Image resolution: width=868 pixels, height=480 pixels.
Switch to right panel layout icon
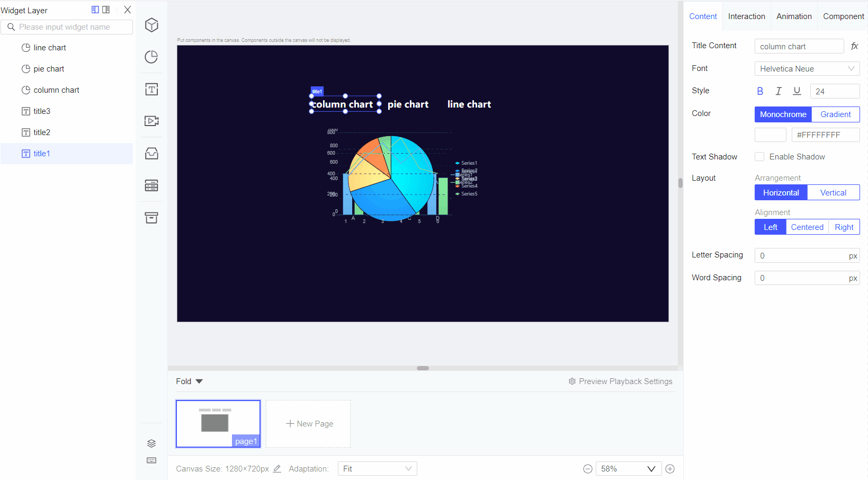[106, 10]
